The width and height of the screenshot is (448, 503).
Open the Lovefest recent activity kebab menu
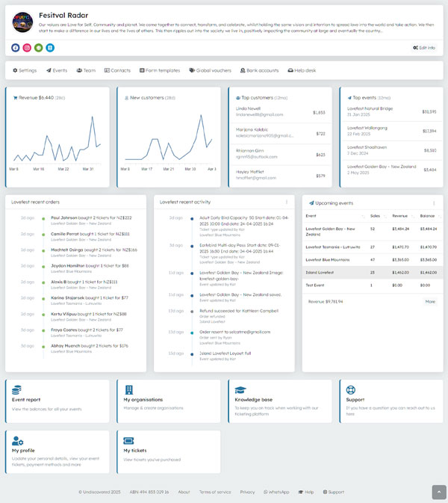(287, 202)
